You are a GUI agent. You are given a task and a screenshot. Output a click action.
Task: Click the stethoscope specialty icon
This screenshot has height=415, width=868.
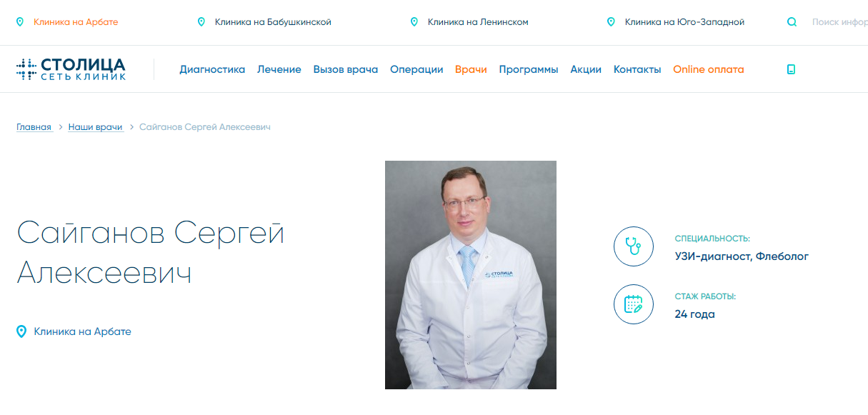633,246
